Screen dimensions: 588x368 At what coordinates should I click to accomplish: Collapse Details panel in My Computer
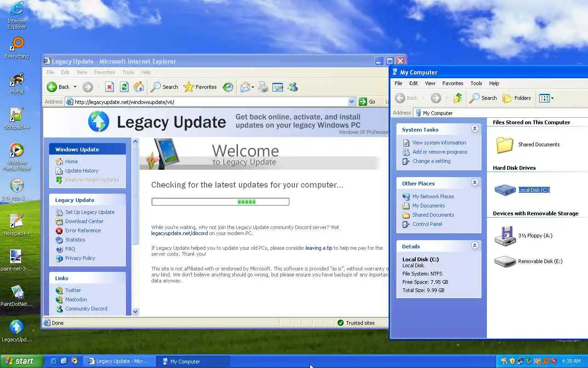coord(475,246)
